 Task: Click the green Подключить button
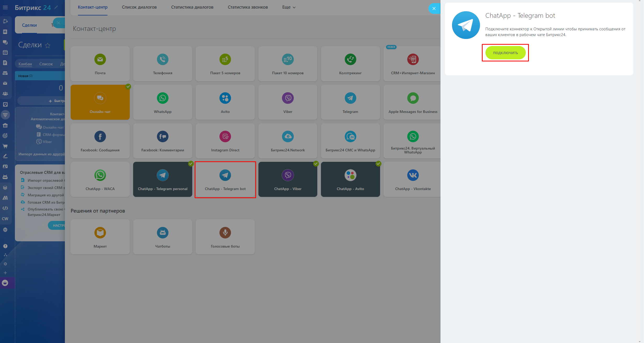coord(505,53)
